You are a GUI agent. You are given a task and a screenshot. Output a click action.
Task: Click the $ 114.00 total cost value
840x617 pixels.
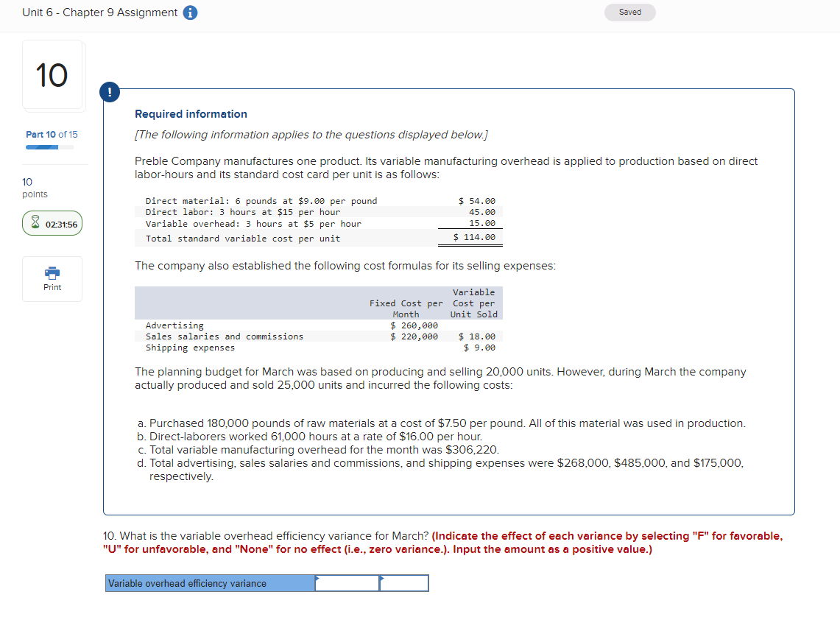coord(474,237)
